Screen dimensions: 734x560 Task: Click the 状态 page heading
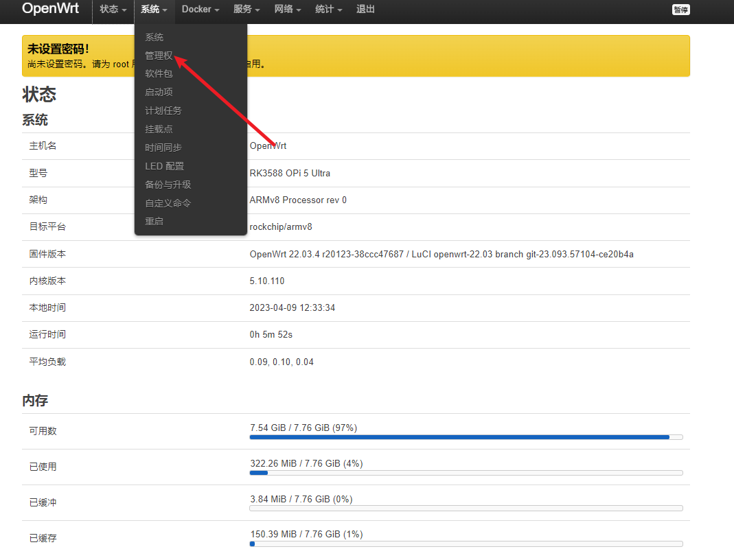tap(39, 94)
